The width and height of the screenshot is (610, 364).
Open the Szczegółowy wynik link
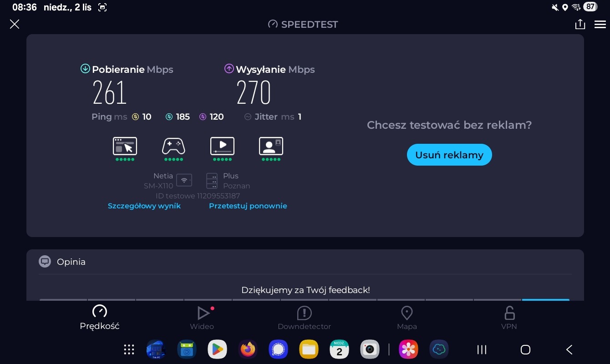(144, 206)
